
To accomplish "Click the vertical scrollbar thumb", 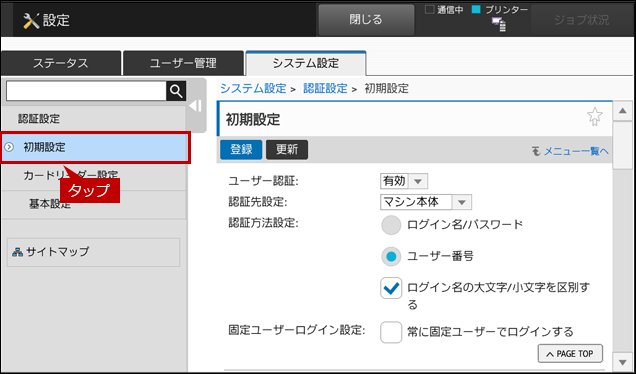I will click(623, 145).
